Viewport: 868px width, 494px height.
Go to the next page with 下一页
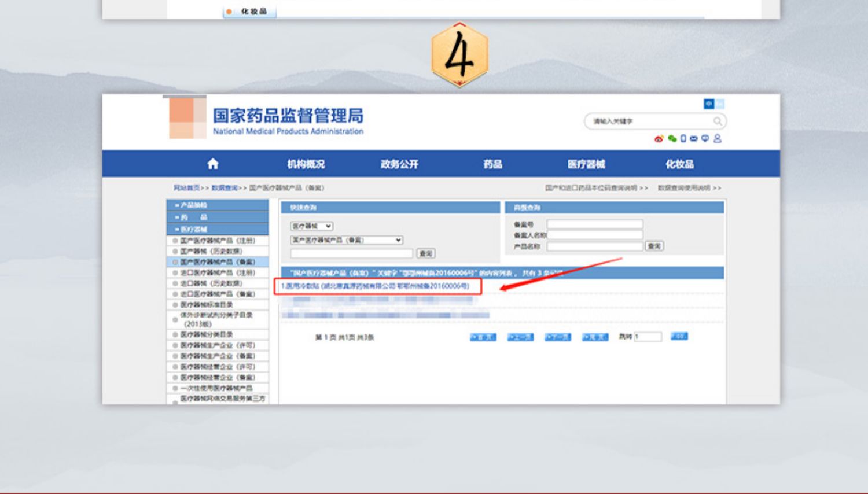[x=558, y=337]
